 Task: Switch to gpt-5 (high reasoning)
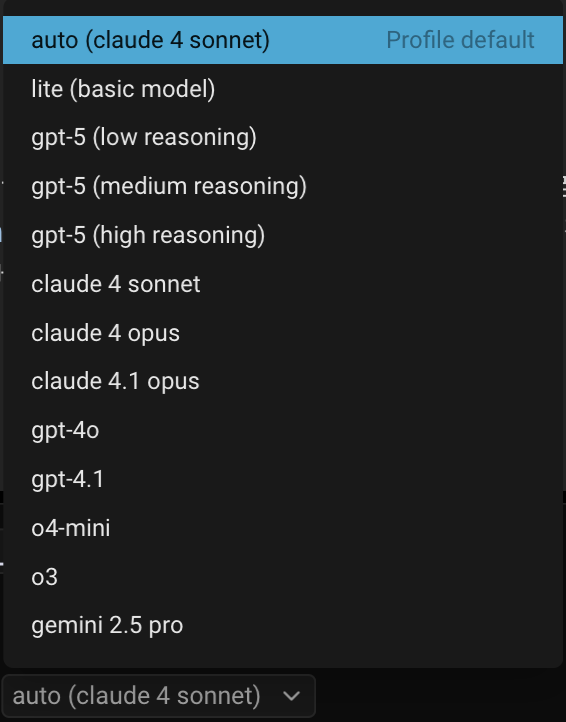pos(283,235)
